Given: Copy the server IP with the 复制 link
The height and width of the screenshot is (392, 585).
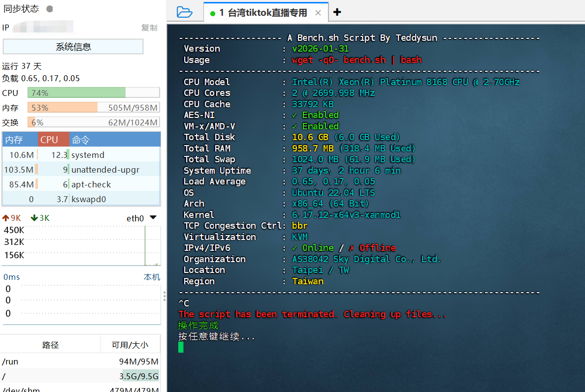Looking at the screenshot, I should click(x=149, y=28).
